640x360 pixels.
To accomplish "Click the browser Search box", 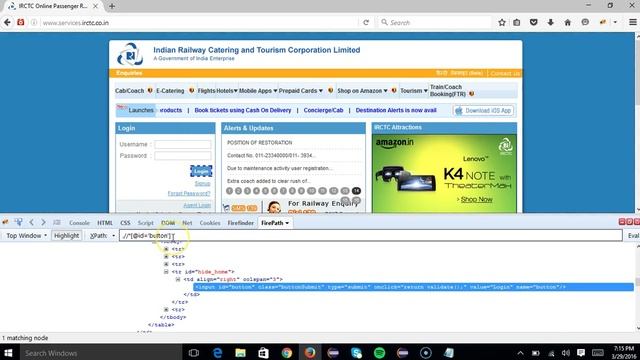I will 435,22.
